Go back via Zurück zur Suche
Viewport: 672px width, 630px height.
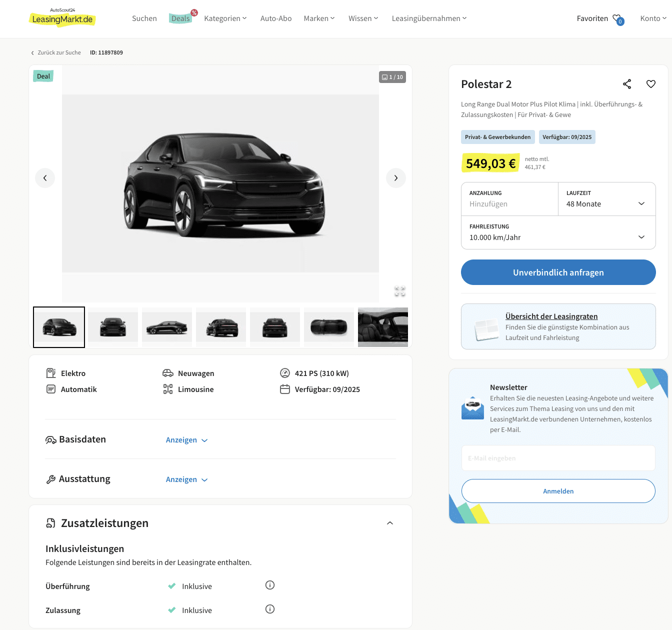click(55, 52)
